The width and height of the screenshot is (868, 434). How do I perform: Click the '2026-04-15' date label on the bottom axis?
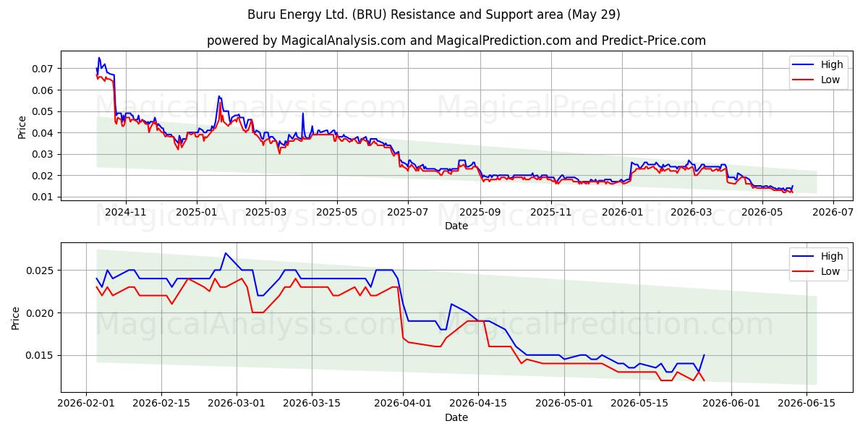(x=478, y=404)
